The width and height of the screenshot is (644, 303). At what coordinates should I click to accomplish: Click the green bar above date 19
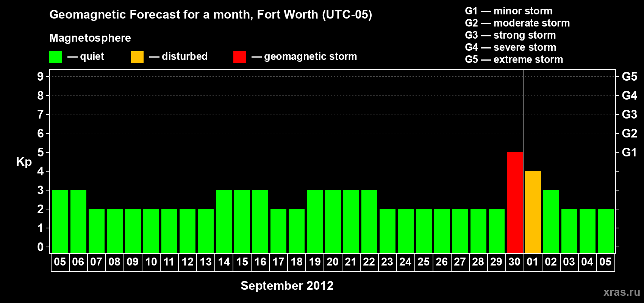[x=315, y=221]
